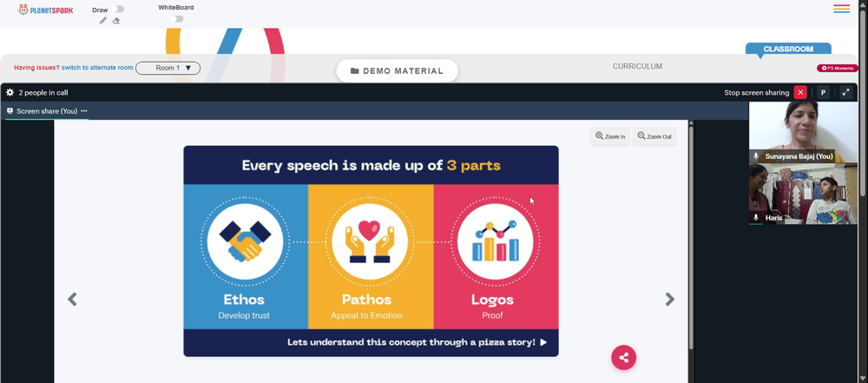Select the pencil draw tool
This screenshot has width=868, height=383.
tap(103, 21)
